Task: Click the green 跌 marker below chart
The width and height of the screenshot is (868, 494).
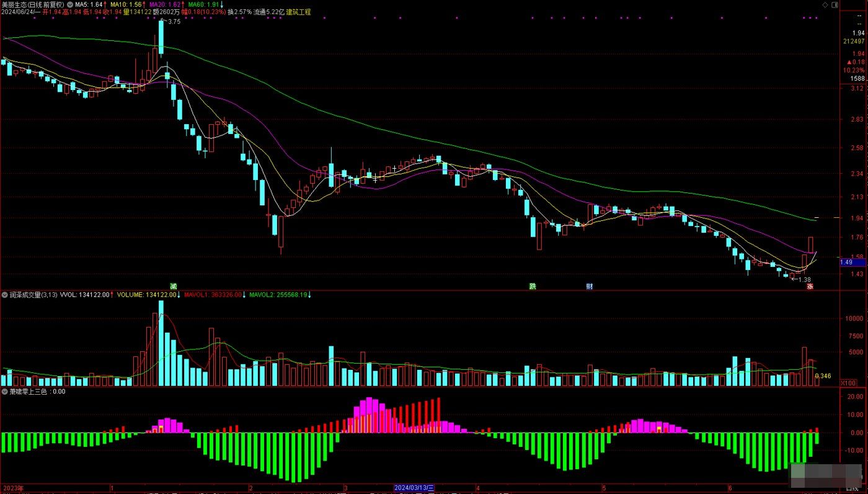Action: coord(532,286)
